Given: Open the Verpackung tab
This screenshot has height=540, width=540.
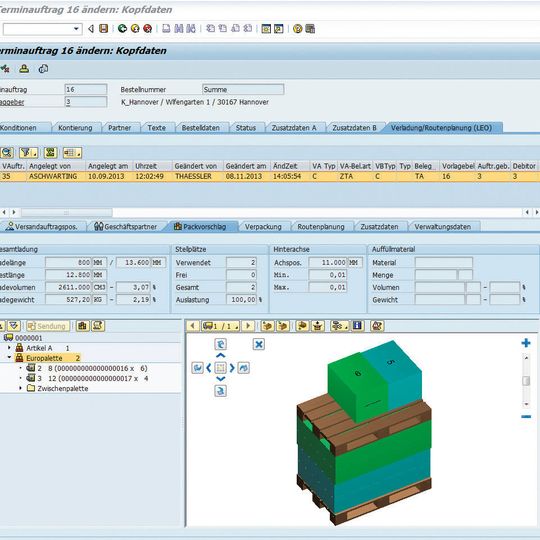Looking at the screenshot, I should click(x=263, y=227).
